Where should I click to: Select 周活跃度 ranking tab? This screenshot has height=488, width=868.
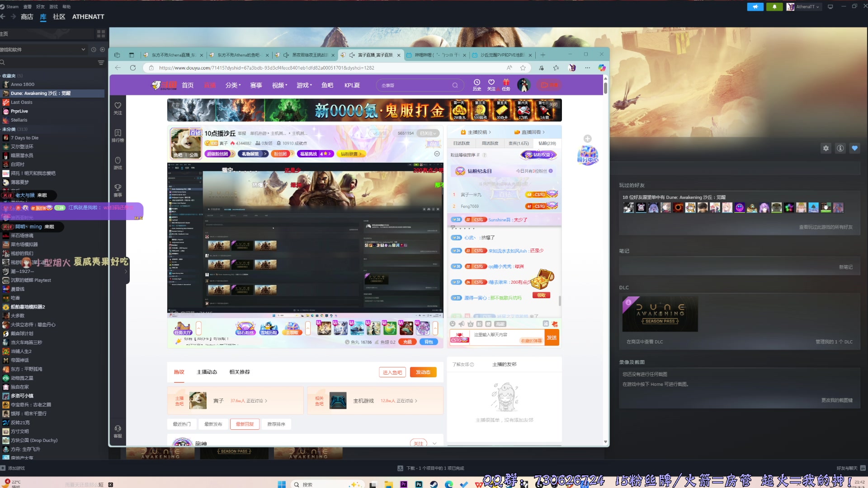click(490, 144)
